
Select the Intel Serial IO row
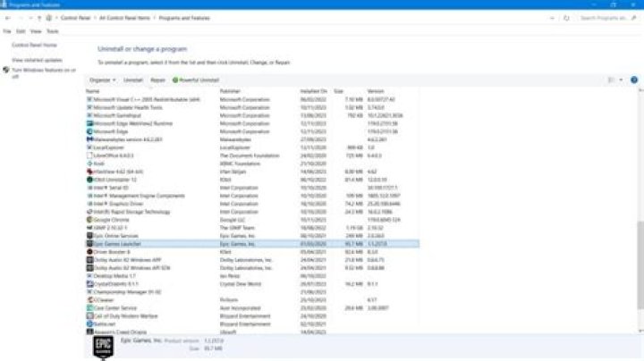[252, 188]
